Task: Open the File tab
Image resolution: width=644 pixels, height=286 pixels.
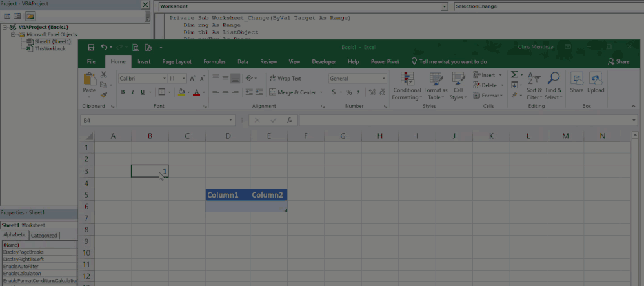Action: [91, 61]
